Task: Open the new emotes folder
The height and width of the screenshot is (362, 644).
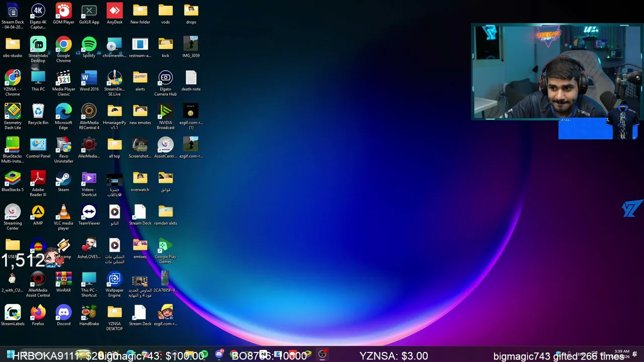Action: pos(140,115)
